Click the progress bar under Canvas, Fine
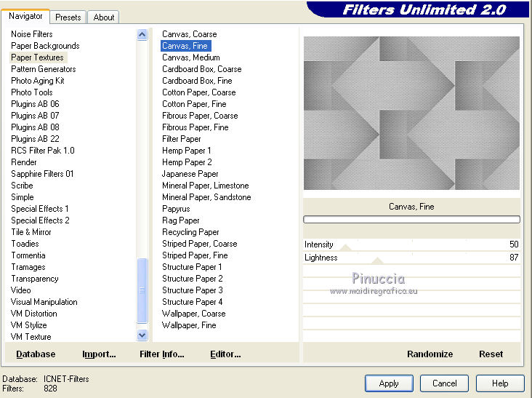 point(411,220)
